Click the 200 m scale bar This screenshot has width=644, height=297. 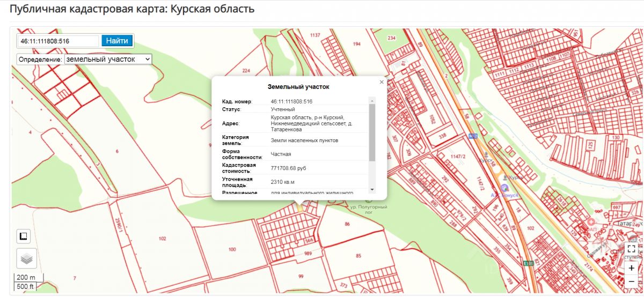pyautogui.click(x=26, y=277)
